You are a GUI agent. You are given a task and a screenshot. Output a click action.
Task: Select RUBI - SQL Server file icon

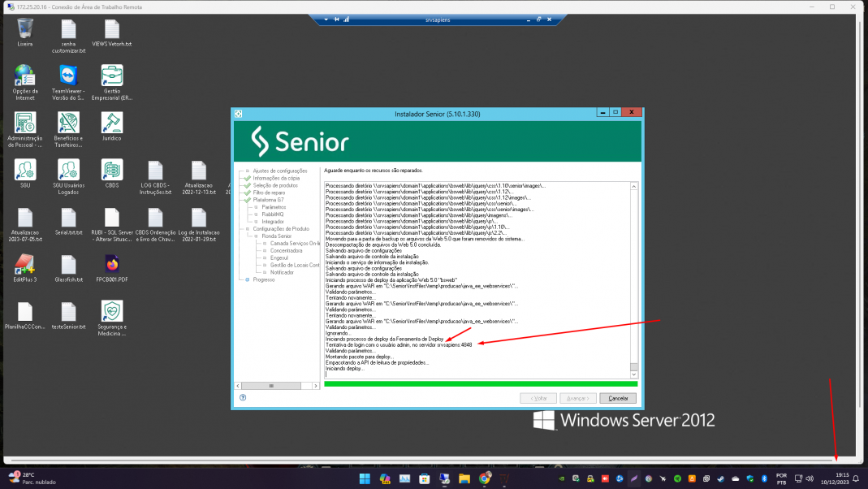pyautogui.click(x=112, y=225)
